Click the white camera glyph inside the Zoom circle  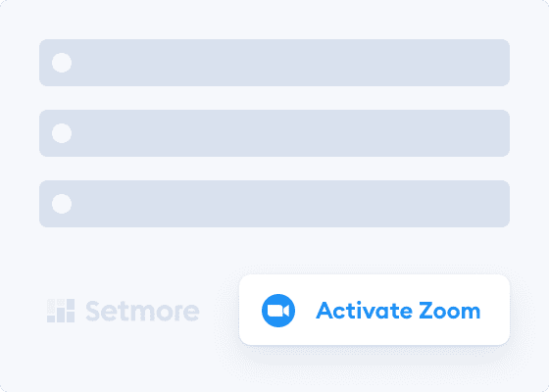[278, 311]
